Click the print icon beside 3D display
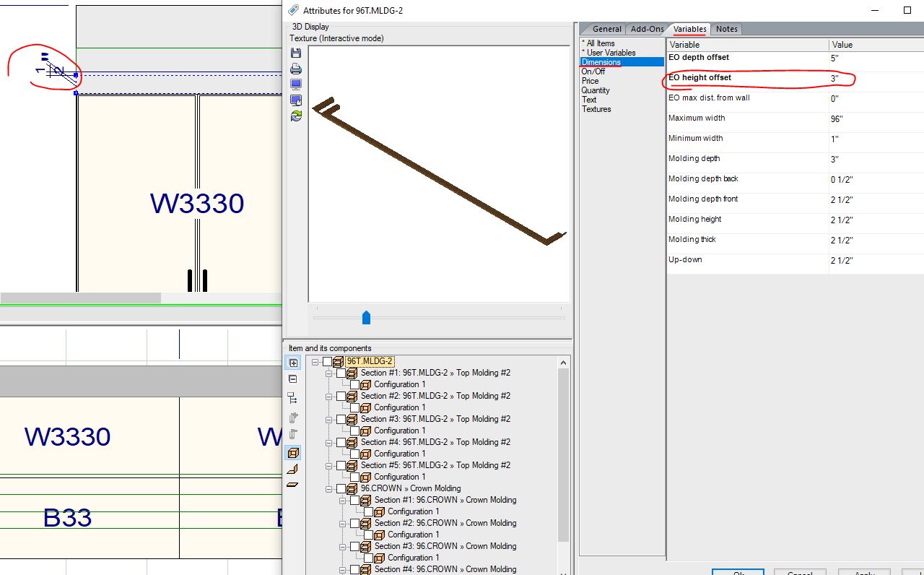Viewport: 924px width, 575px height. [295, 69]
